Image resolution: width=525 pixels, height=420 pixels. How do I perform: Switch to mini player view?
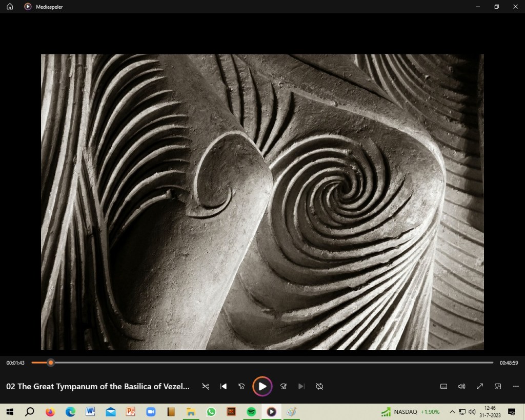pos(498,386)
